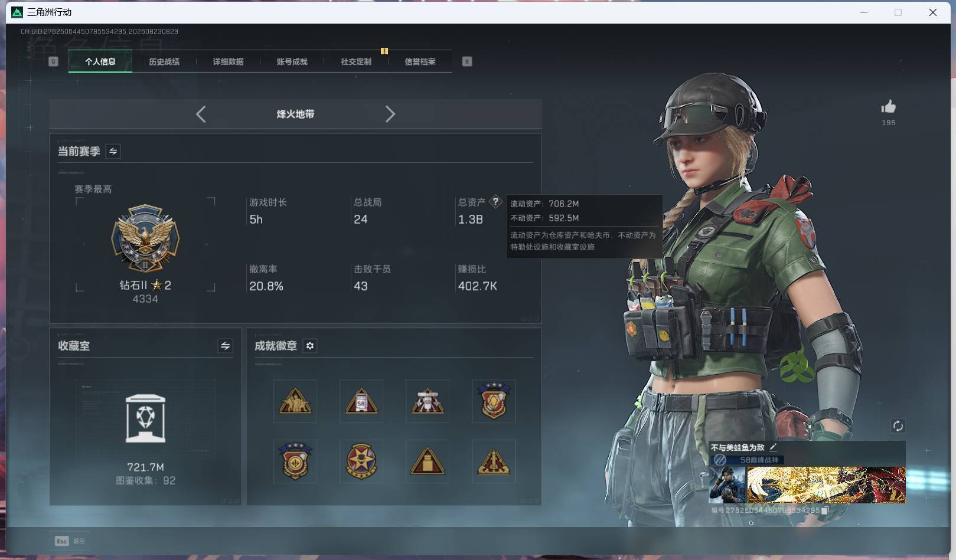Click the golden profile banner image

click(x=826, y=485)
